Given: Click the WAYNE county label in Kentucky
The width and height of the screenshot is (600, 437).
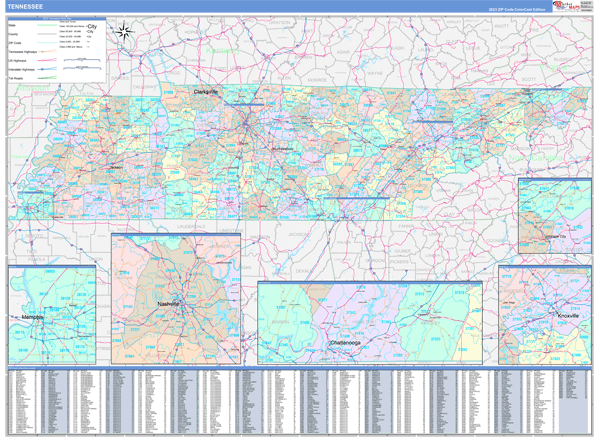Looking at the screenshot, I should (375, 73).
